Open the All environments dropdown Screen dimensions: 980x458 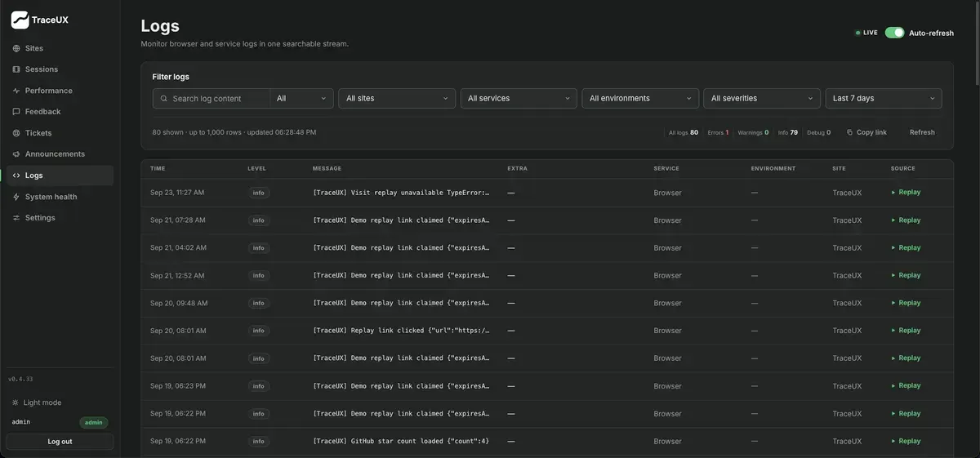coord(640,99)
